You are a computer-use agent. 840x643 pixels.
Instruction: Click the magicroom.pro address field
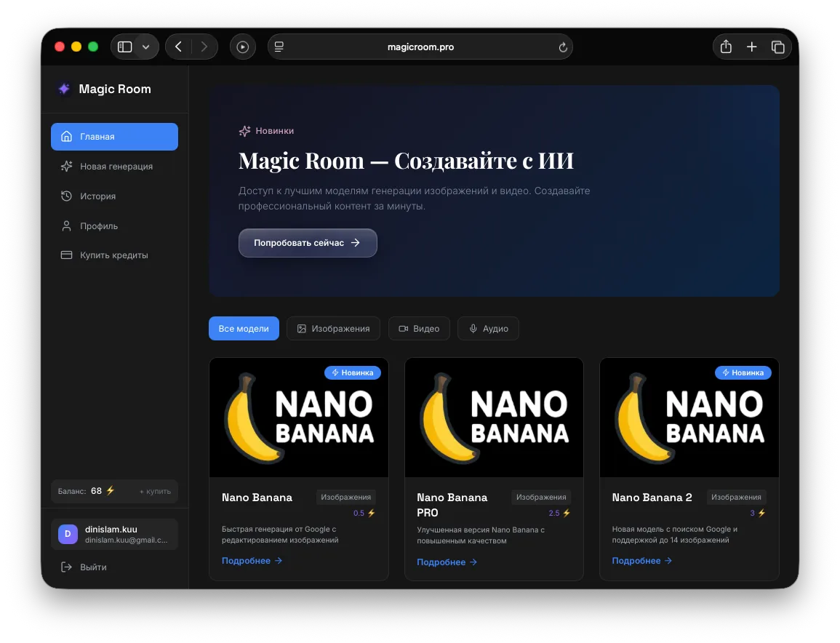tap(420, 47)
